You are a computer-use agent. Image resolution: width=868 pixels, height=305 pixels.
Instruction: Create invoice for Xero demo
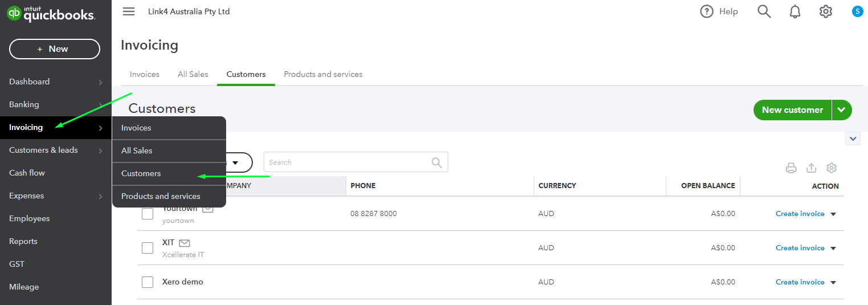[x=800, y=282]
